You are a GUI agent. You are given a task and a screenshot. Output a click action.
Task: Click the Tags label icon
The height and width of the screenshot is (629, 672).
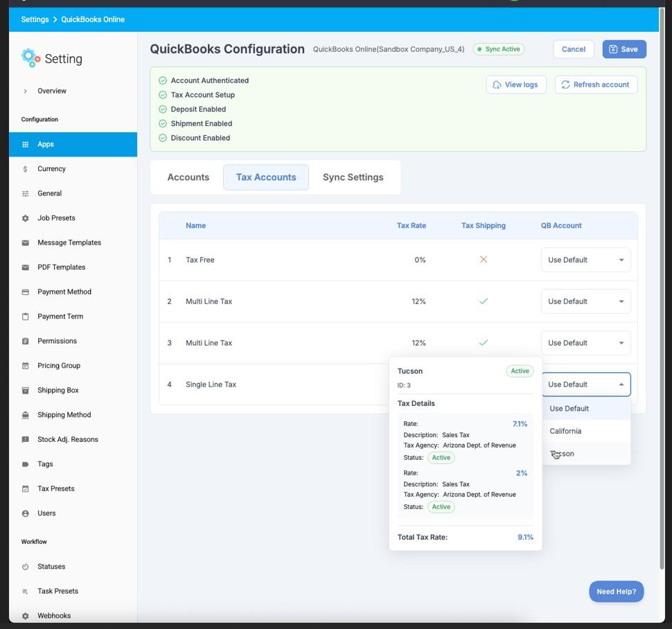pyautogui.click(x=26, y=464)
